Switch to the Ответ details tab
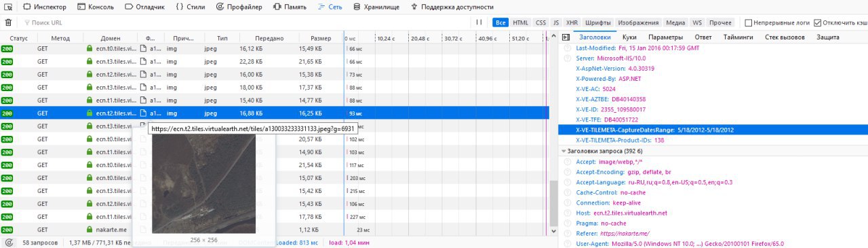Screen dimensions: 868x248 click(703, 37)
